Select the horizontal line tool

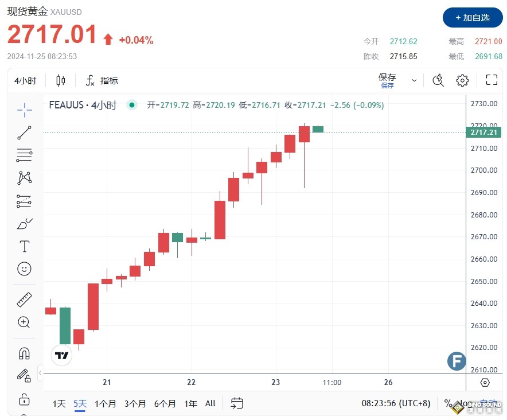24,155
